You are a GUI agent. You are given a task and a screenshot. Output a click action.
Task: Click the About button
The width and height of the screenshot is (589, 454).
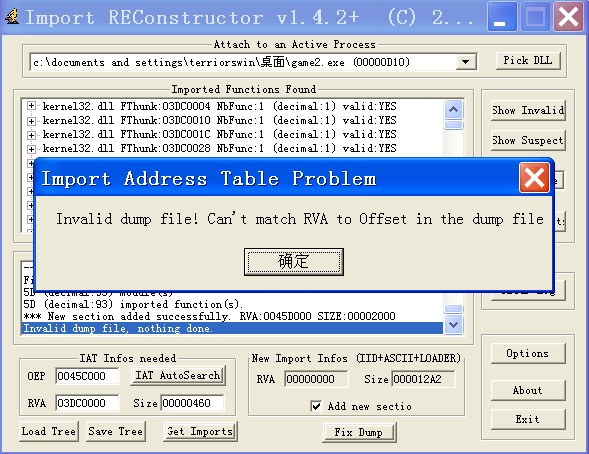[528, 391]
